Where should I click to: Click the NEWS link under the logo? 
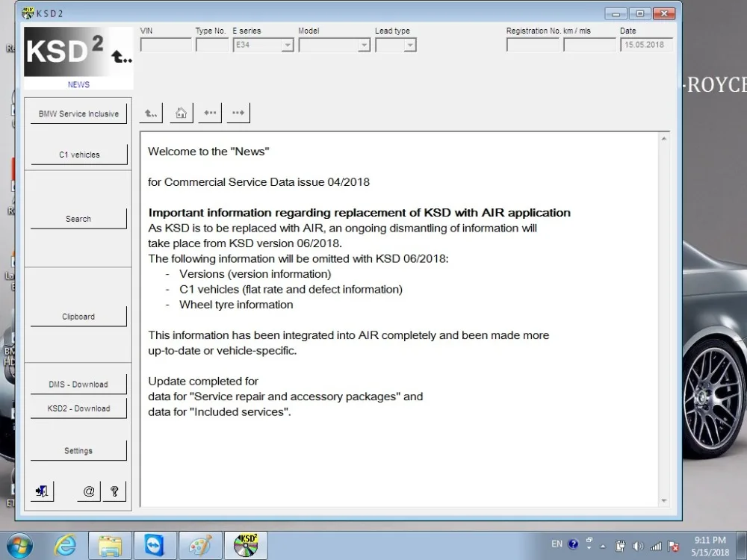click(x=78, y=84)
